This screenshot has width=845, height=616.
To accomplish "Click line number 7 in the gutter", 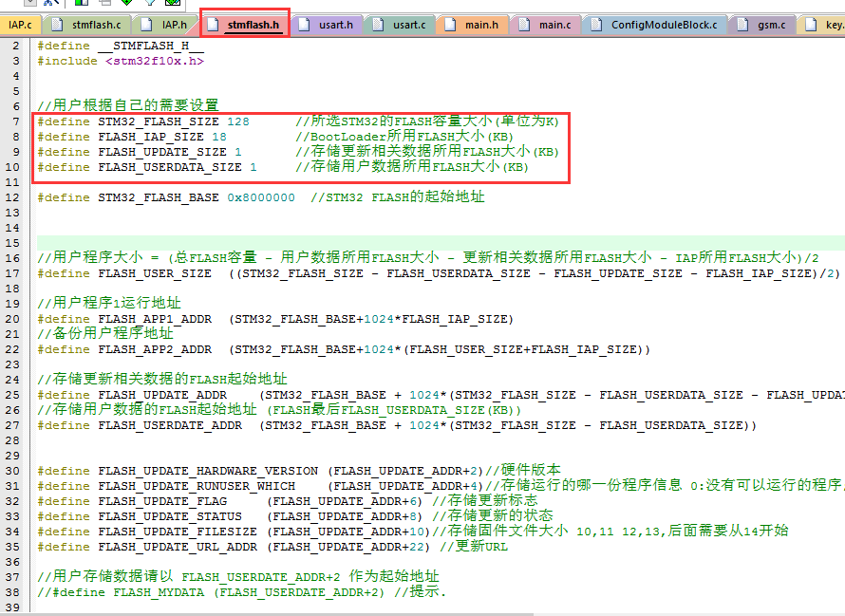I will click(x=16, y=121).
